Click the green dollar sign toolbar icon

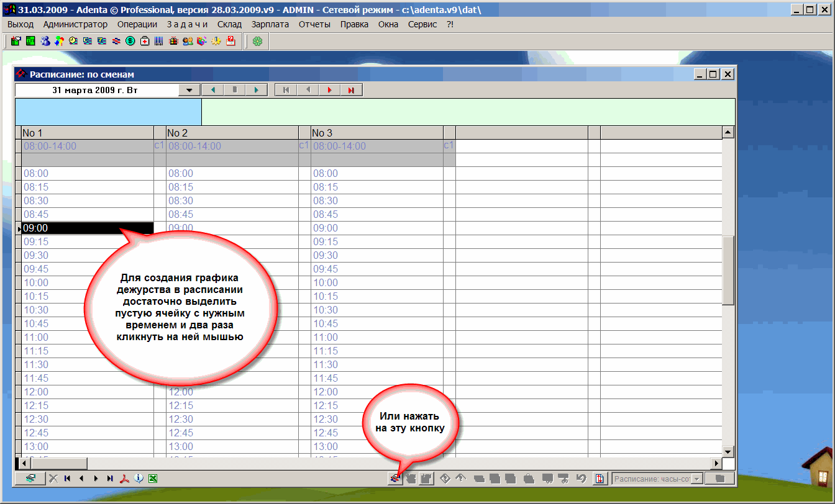130,42
